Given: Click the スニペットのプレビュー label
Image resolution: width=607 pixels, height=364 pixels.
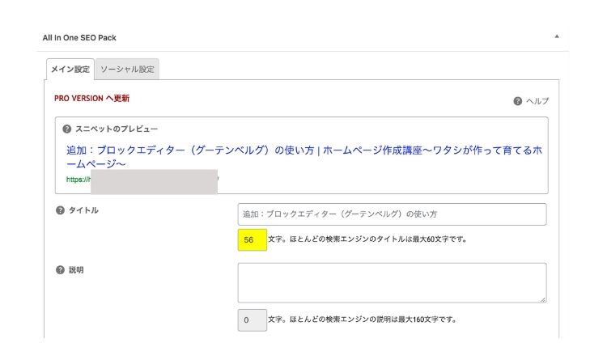Looking at the screenshot, I should (x=117, y=129).
